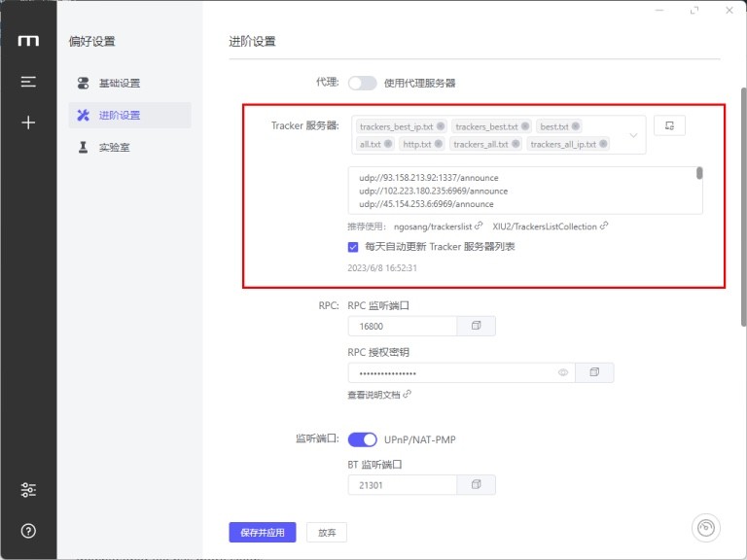Open XIU2/TrackersListCollection link

click(550, 227)
